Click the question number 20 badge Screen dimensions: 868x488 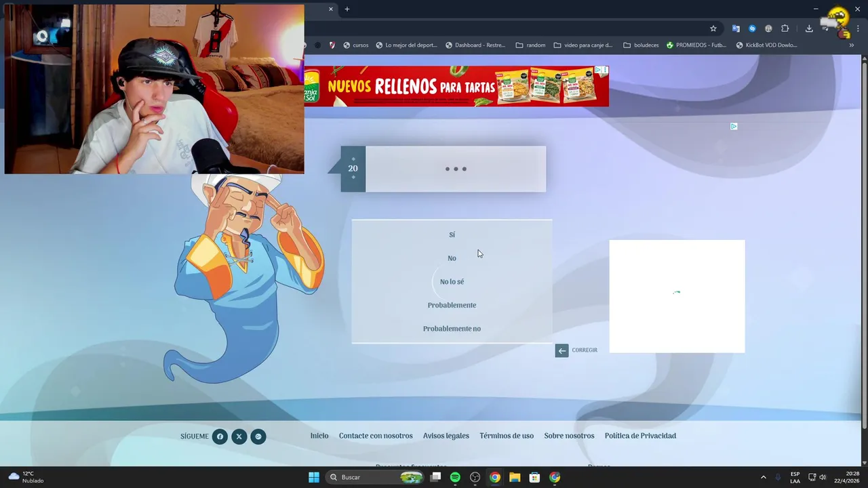click(x=353, y=169)
